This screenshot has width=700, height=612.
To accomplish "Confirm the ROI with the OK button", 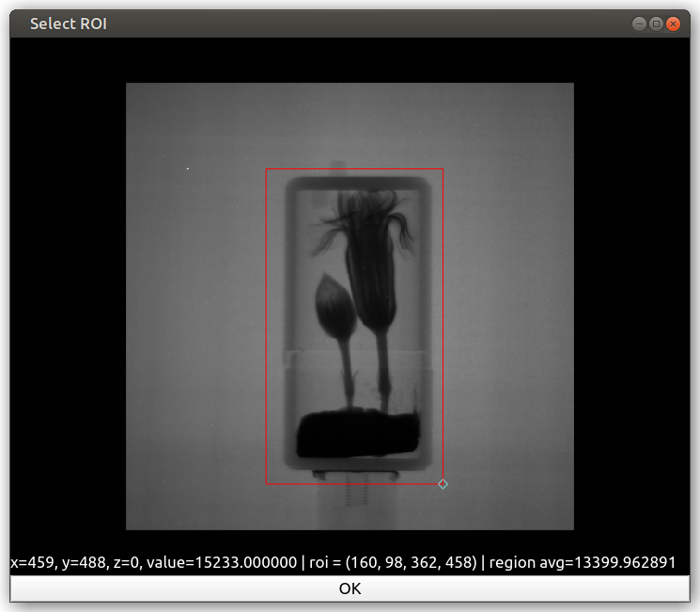I will click(350, 588).
